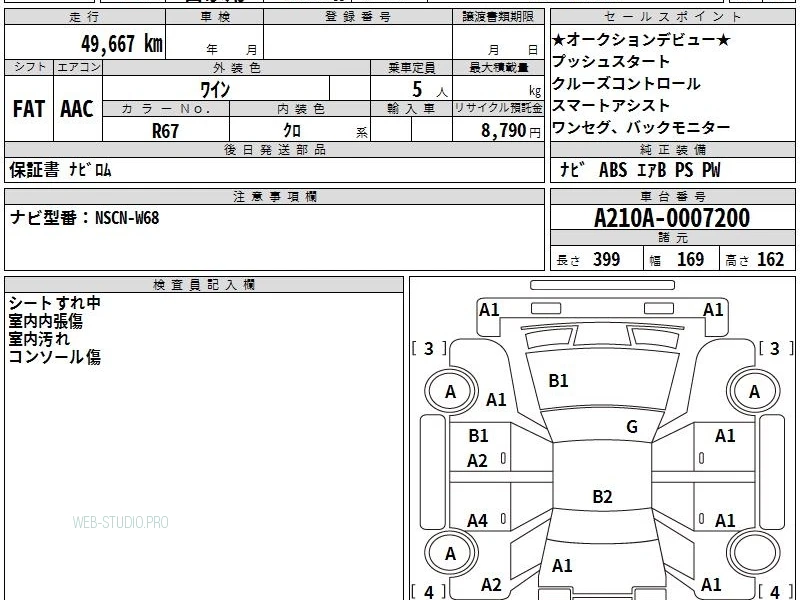Click the ★オークションデビュー★ line
Image resolution: width=800 pixels, height=600 pixels.
click(x=641, y=39)
